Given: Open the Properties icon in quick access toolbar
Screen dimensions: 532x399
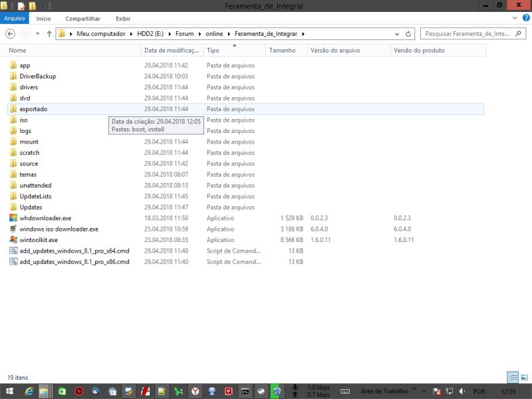Looking at the screenshot, I should [x=21, y=5].
